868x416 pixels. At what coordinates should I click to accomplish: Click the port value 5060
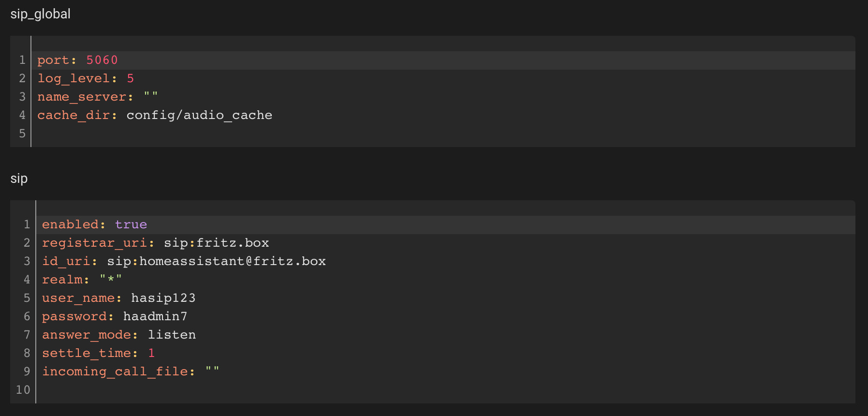[x=102, y=60]
